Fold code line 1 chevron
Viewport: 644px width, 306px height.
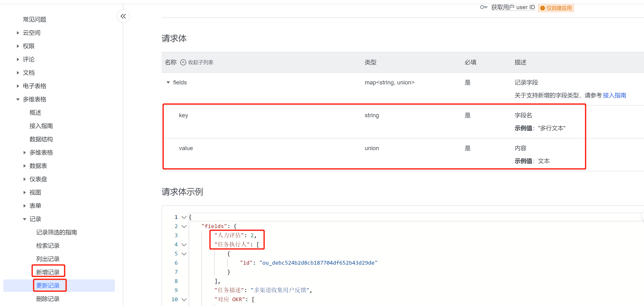coord(184,217)
